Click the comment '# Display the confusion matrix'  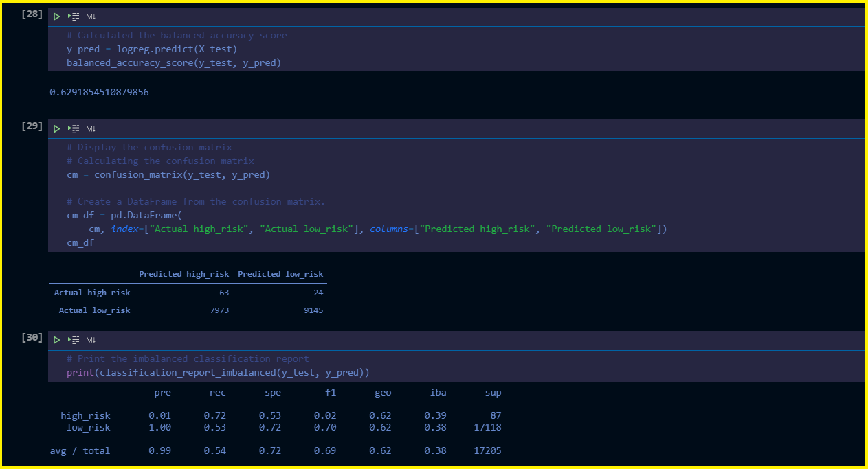[149, 147]
